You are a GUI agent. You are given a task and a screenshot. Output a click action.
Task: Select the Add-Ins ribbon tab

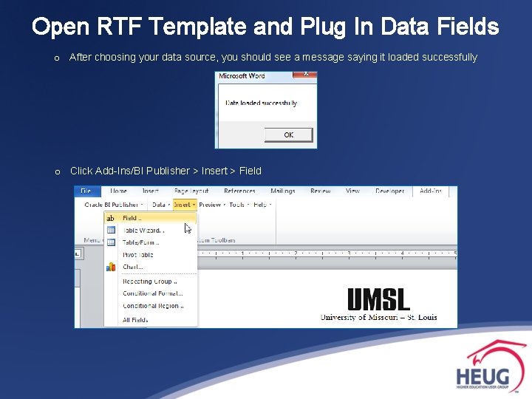pyautogui.click(x=431, y=191)
